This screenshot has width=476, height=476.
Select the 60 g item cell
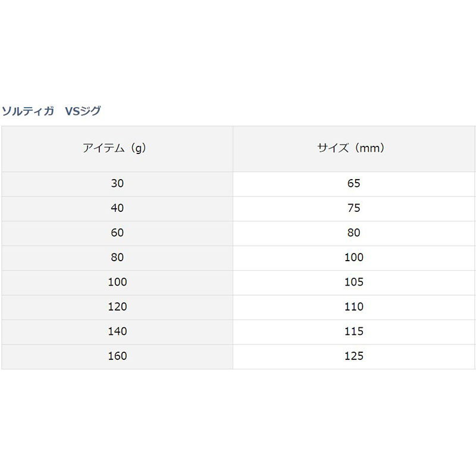pos(117,233)
